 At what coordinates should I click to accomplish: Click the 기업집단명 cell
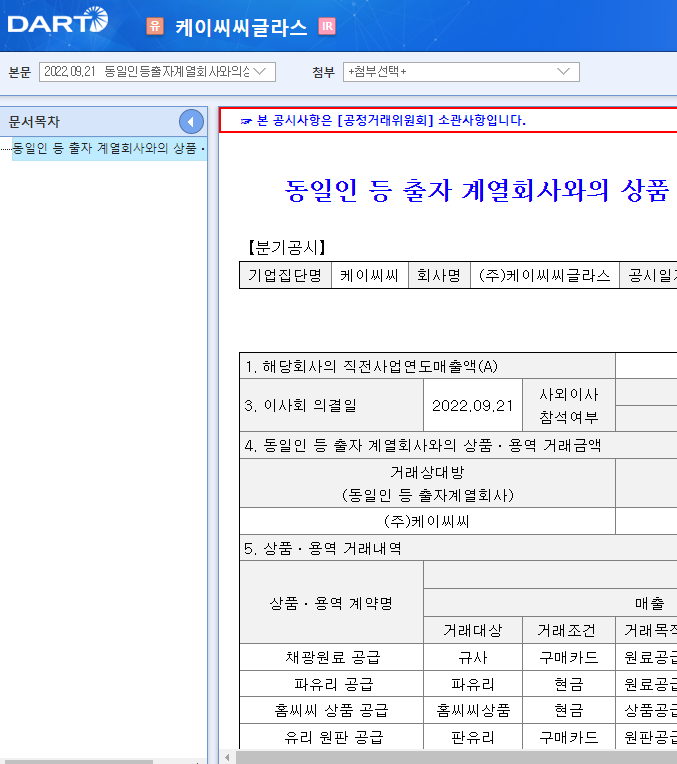coord(285,275)
